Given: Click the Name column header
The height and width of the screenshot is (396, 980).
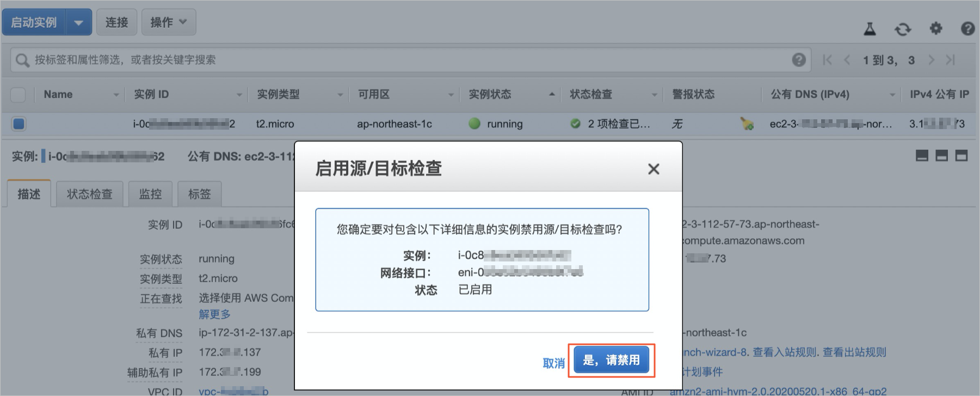Looking at the screenshot, I should pyautogui.click(x=58, y=94).
